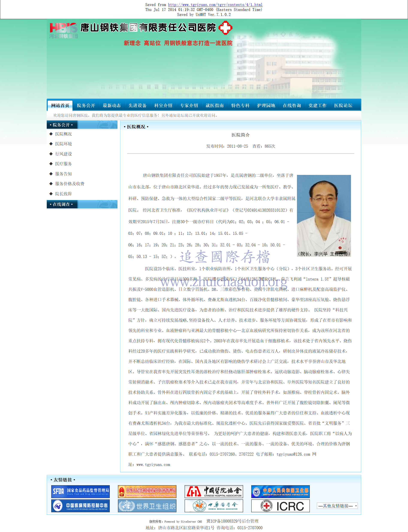Click the hospital director's portrait photo
Image resolution: width=408 pixels, height=532 pixels.
324,215
